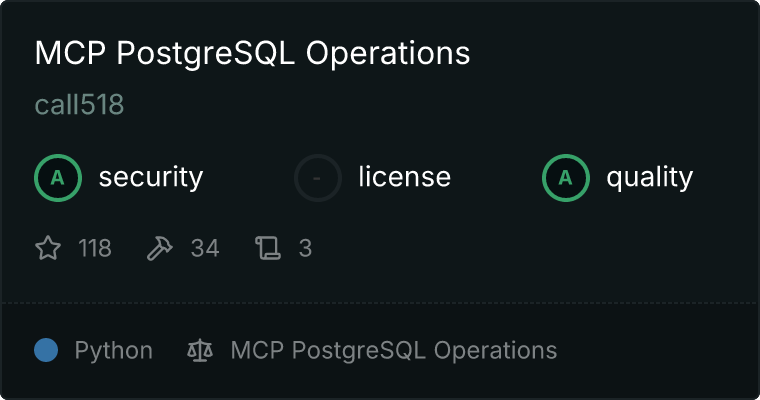Click the hammer tools icon
Image resolution: width=760 pixels, height=400 pixels.
click(160, 248)
